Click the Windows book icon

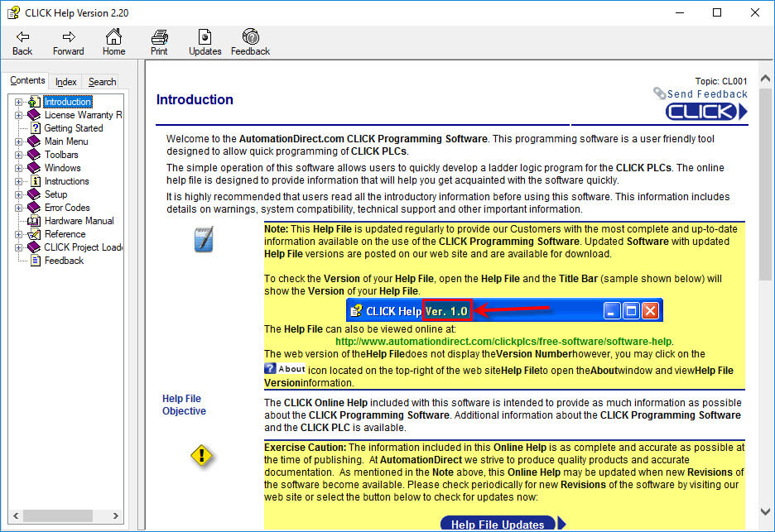click(x=34, y=168)
